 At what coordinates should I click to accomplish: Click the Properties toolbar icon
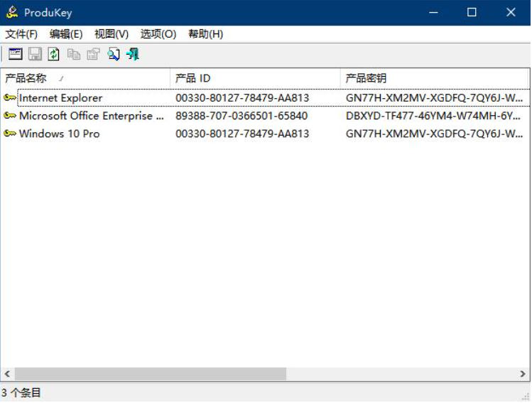point(93,54)
